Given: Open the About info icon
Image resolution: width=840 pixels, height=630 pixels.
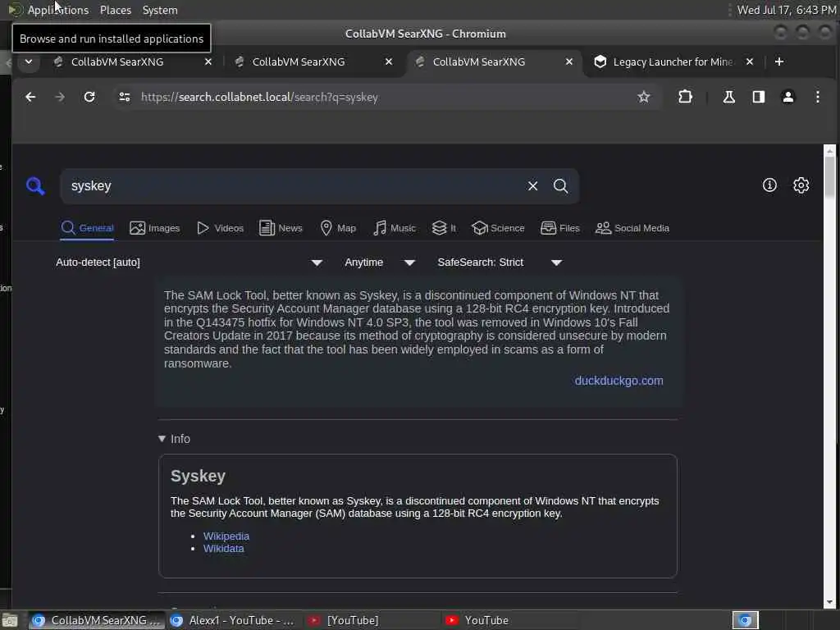Looking at the screenshot, I should [x=769, y=185].
